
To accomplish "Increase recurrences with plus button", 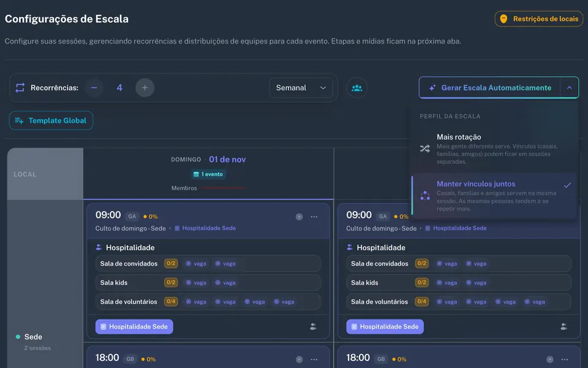I will point(145,88).
